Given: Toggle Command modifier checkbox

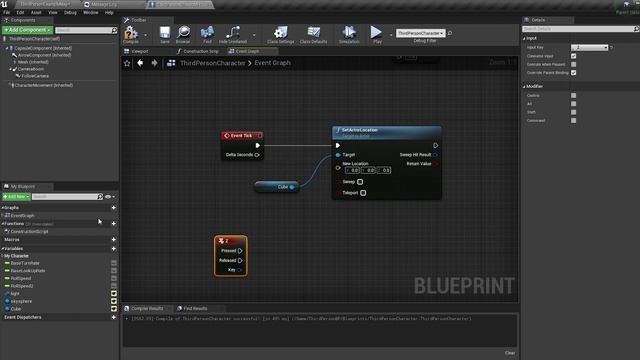Looking at the screenshot, I should [x=573, y=120].
